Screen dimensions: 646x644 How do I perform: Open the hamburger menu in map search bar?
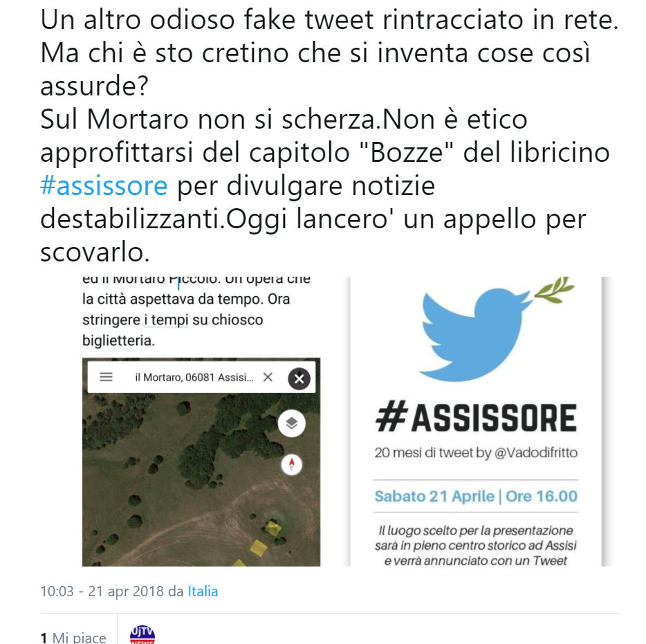(106, 376)
